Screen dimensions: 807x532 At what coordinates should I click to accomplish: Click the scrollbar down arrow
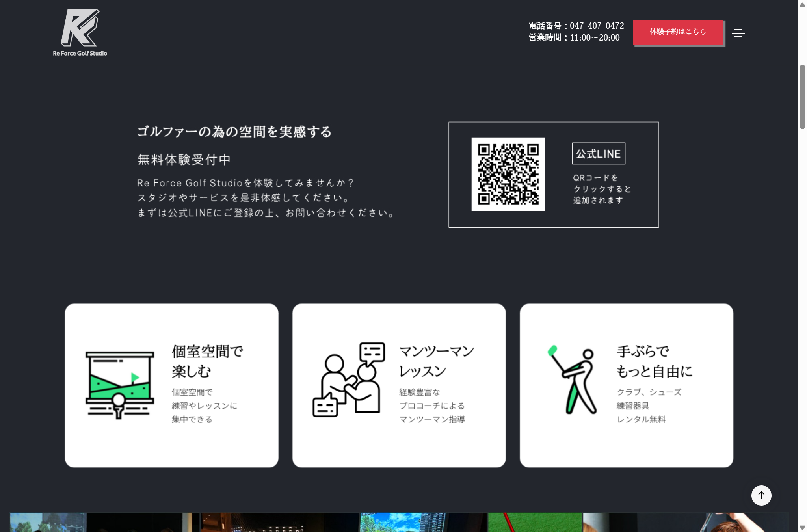pos(802,527)
